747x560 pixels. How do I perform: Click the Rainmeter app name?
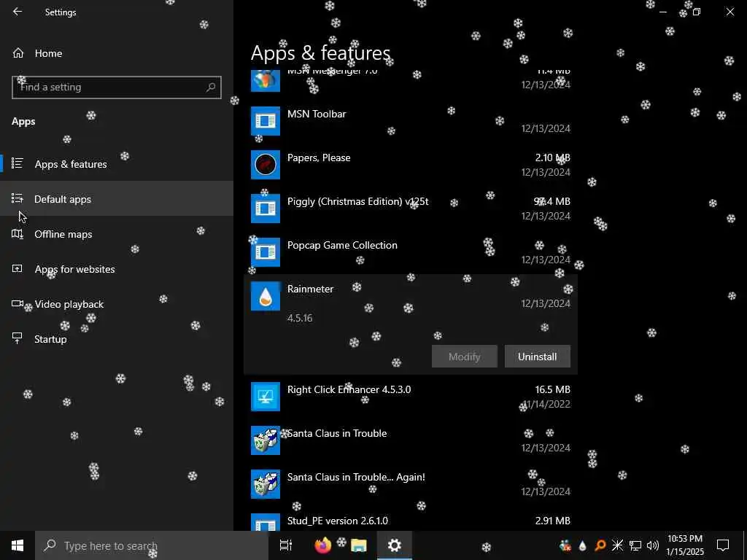[310, 289]
